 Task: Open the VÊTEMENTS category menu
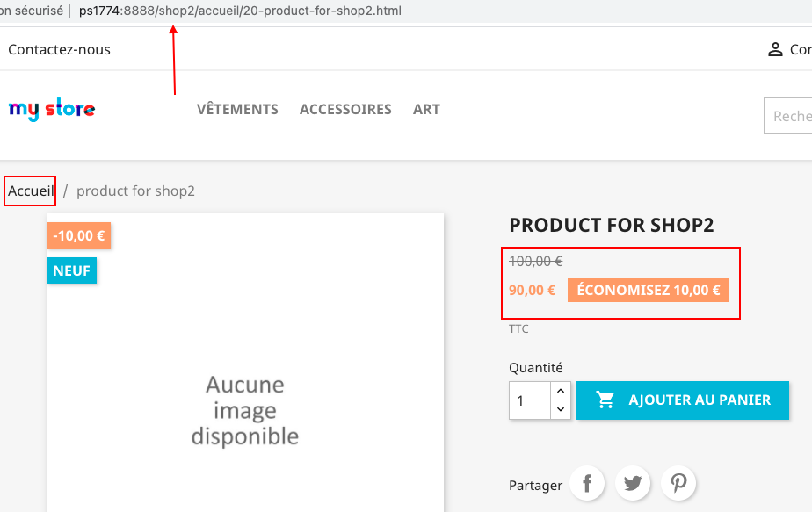pyautogui.click(x=237, y=109)
